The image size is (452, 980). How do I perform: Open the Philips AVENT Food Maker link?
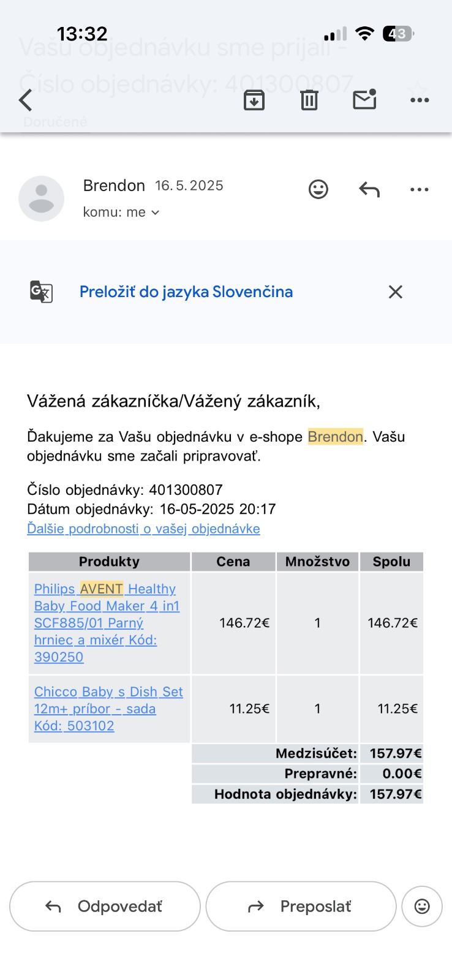[x=107, y=622]
